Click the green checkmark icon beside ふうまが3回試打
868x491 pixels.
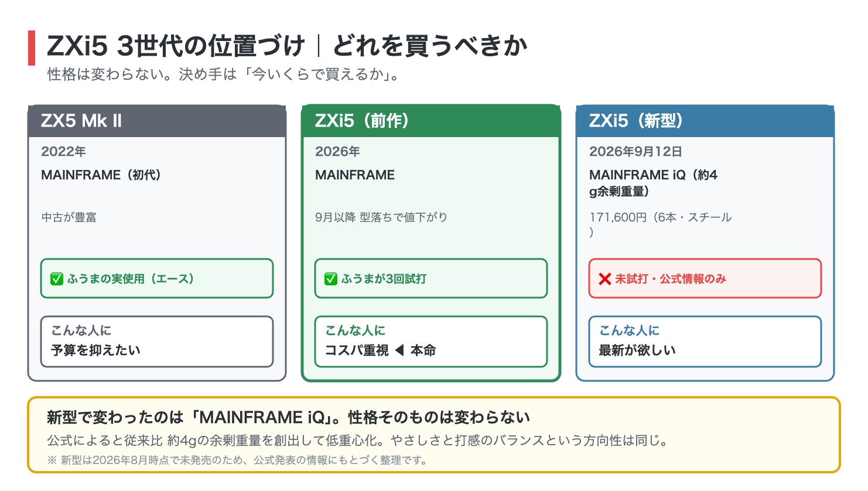coord(331,279)
